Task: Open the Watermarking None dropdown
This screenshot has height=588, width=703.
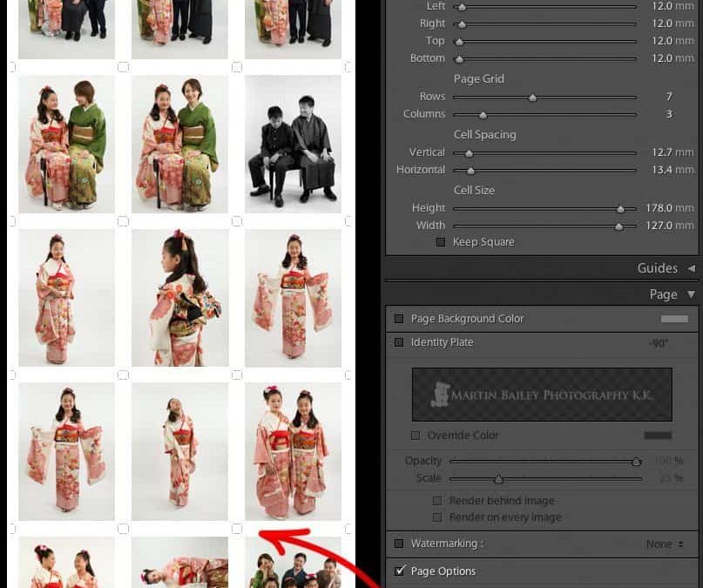Action: (x=665, y=544)
